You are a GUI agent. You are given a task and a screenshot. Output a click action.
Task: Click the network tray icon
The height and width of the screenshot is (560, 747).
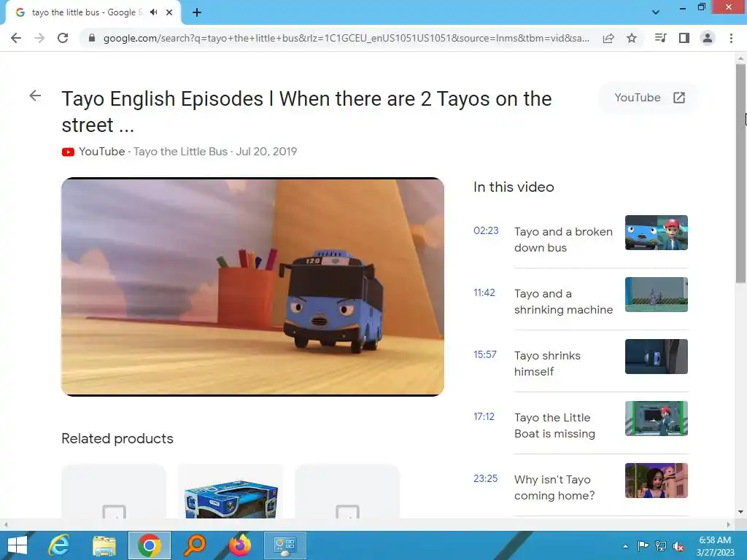tap(661, 546)
